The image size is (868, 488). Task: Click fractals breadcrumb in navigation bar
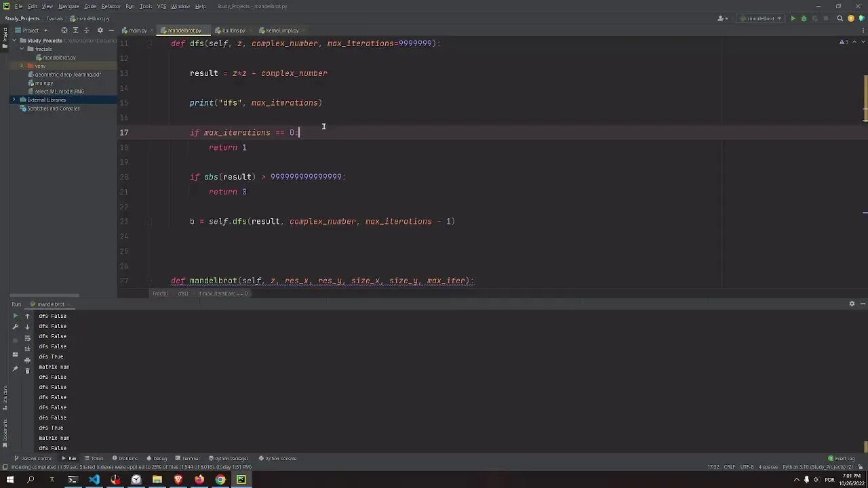click(55, 18)
